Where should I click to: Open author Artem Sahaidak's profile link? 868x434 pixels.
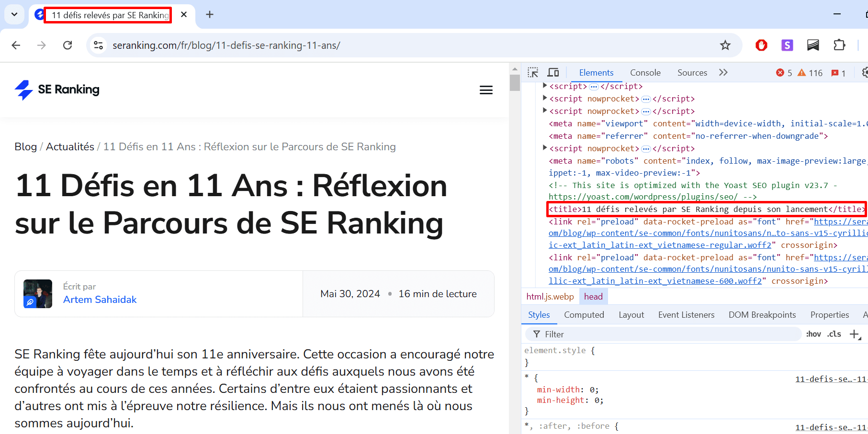100,300
